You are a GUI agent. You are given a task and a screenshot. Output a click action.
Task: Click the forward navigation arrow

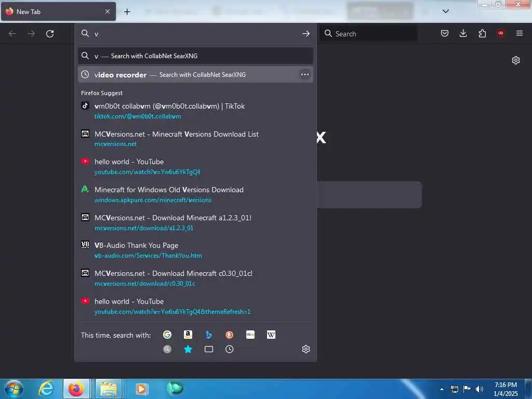pos(31,34)
